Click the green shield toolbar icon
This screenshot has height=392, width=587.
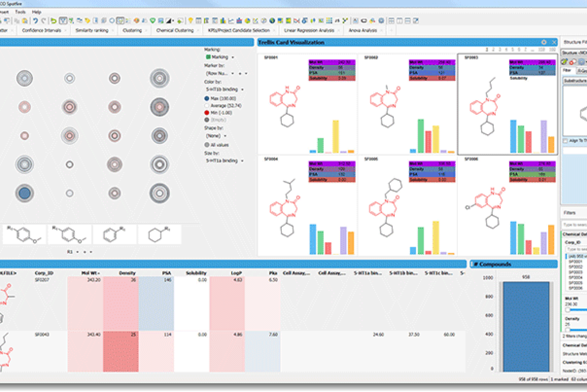point(152,21)
